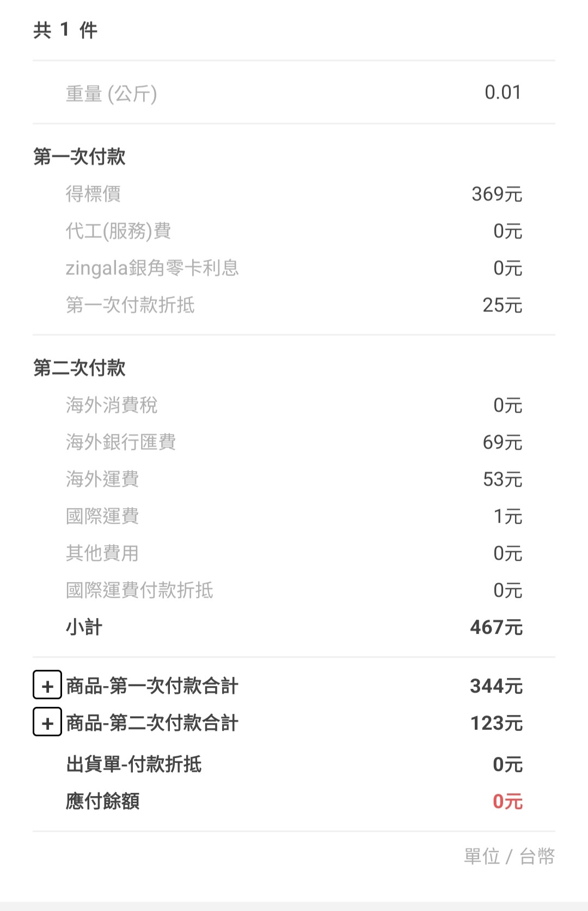
Task: Tap the 應付餘額 label
Action: [x=103, y=801]
